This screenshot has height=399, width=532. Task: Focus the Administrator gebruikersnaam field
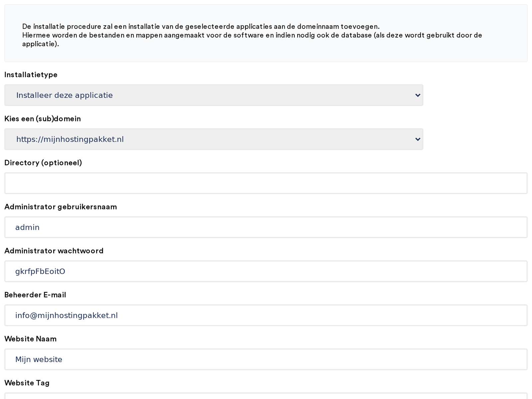click(x=266, y=227)
